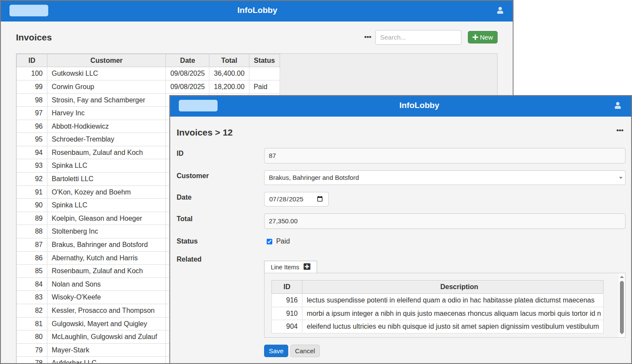The height and width of the screenshot is (364, 632).
Task: Open the ellipsis menu in the invoice detail window
Action: pyautogui.click(x=620, y=130)
